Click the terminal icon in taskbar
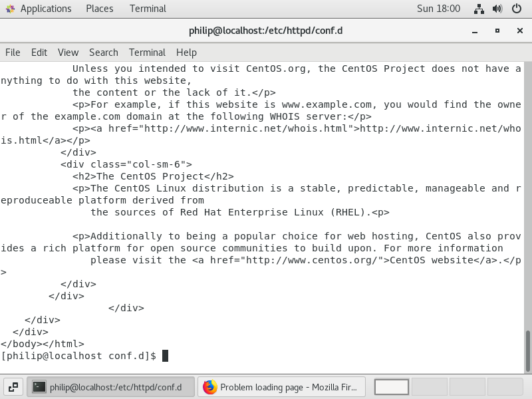 [x=39, y=387]
